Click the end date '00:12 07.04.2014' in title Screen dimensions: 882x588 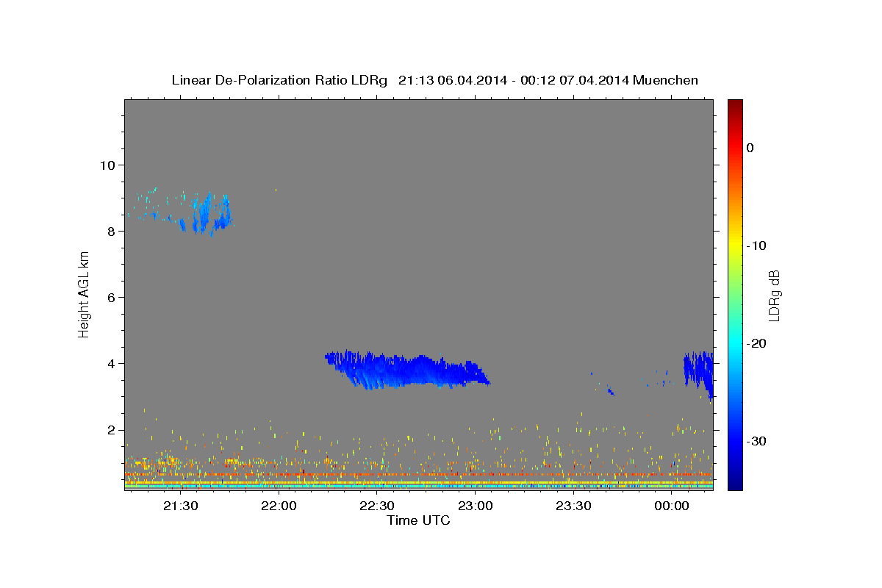(574, 80)
